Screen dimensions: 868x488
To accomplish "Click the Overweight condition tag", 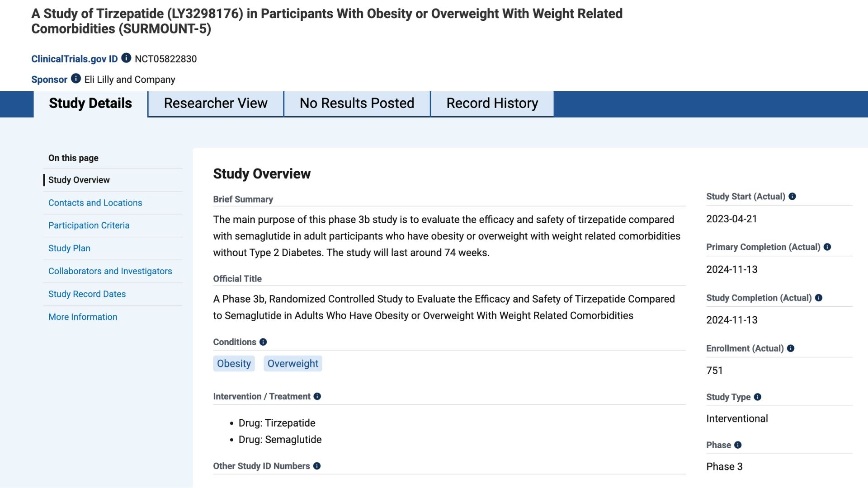I will 292,364.
